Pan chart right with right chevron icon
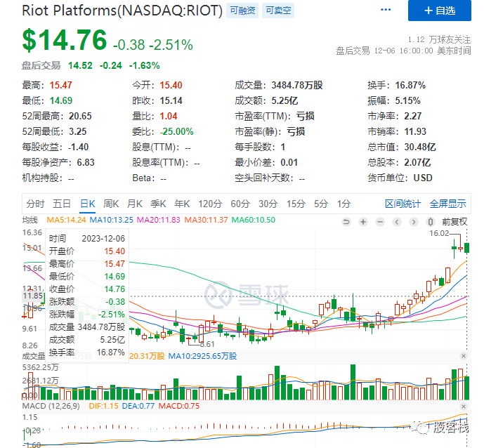484x448 pixels. coord(414,221)
